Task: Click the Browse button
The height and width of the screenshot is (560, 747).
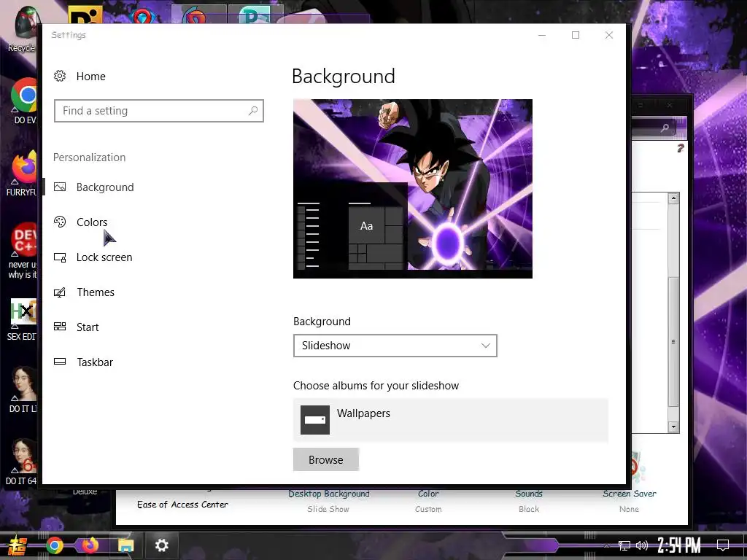Action: click(326, 459)
